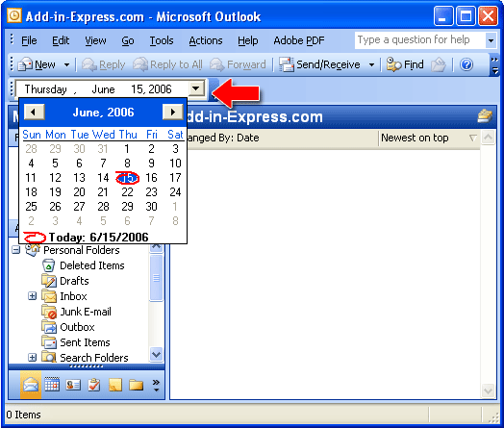Open the New item dropdown arrow

[x=66, y=64]
